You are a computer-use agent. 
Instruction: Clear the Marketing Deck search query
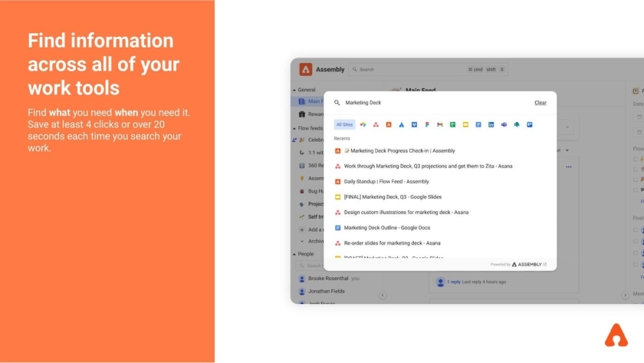[540, 102]
